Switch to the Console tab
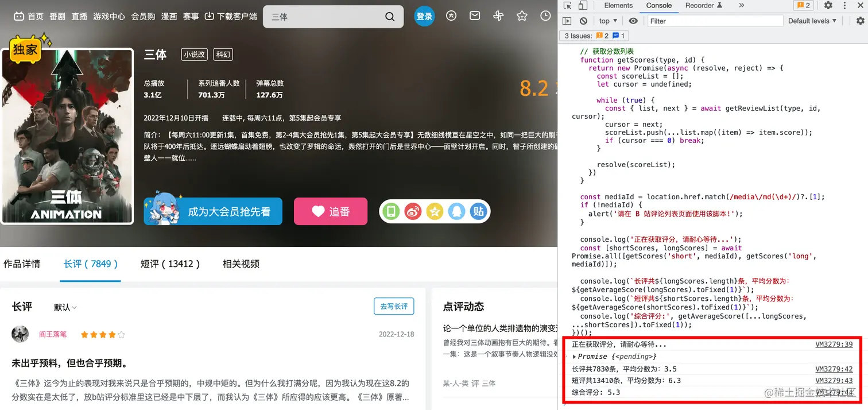 [658, 5]
